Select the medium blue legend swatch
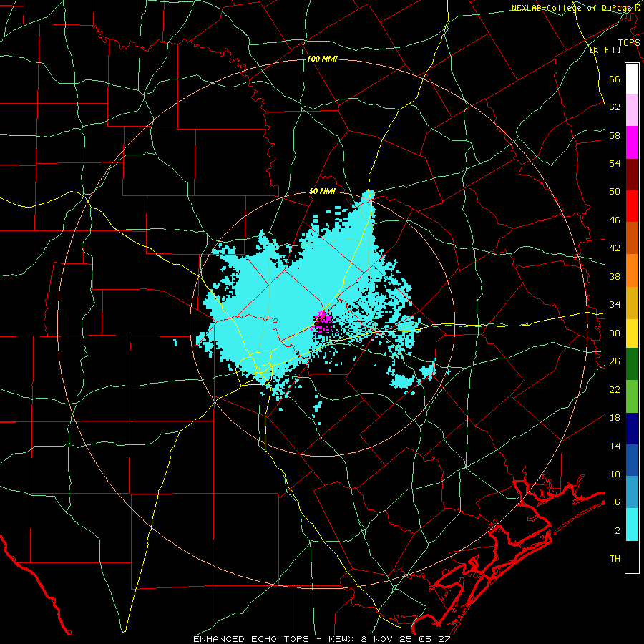644x644 pixels. 632,459
